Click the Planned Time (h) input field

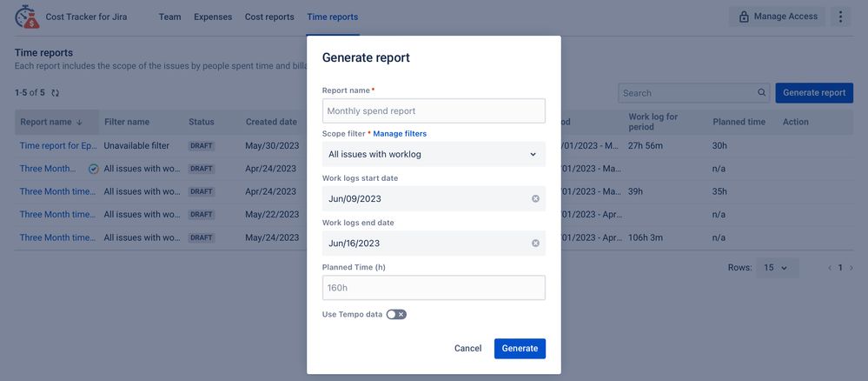tap(434, 288)
